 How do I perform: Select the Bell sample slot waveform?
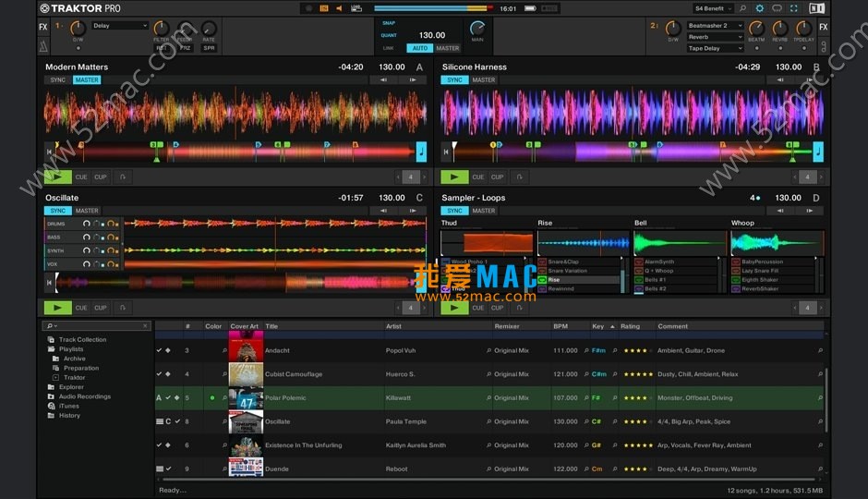[680, 243]
